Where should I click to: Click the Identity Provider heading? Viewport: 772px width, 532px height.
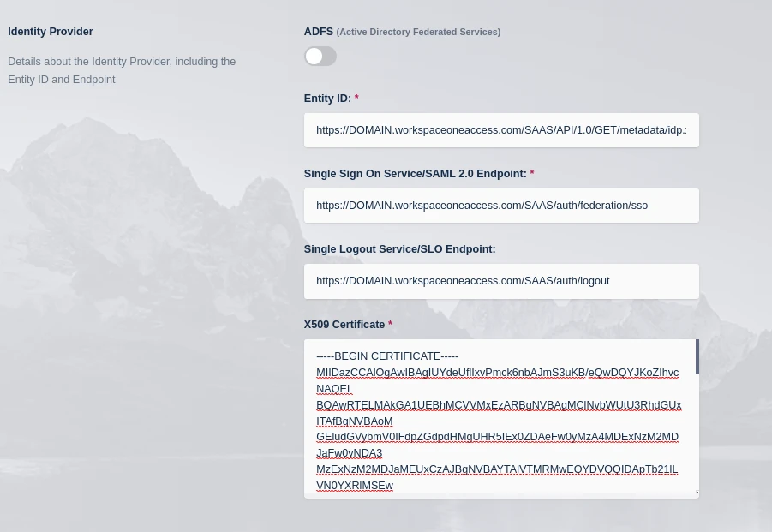[x=50, y=31]
